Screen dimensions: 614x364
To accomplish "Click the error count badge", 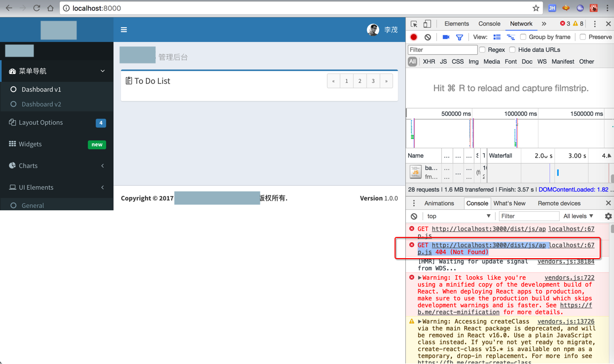I will [x=565, y=24].
